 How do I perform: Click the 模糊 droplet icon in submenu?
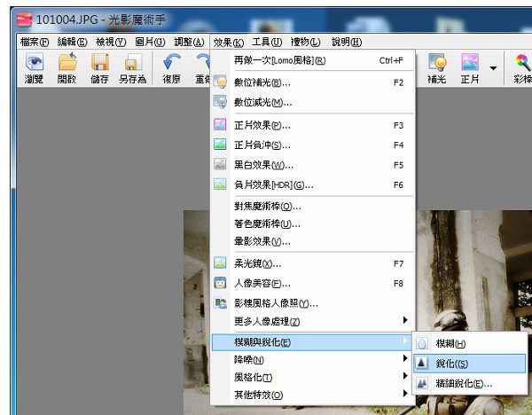point(422,343)
